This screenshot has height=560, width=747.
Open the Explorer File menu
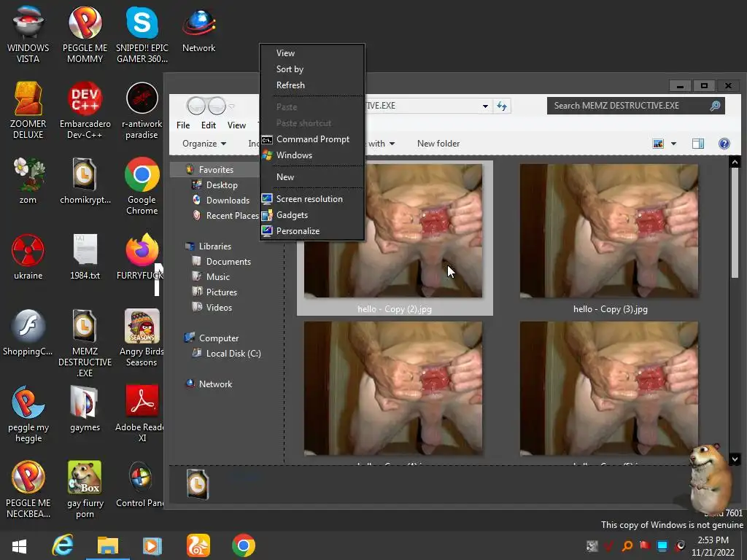pyautogui.click(x=183, y=125)
